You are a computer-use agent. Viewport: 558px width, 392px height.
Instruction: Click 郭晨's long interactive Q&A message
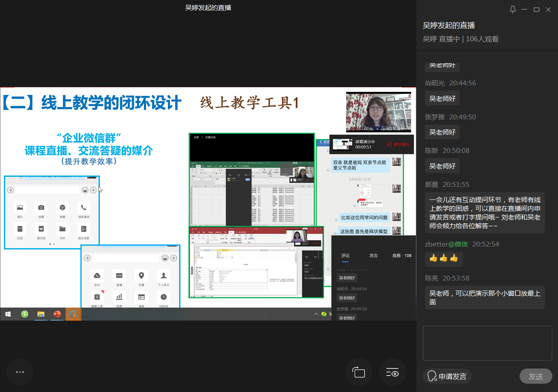[x=485, y=213]
